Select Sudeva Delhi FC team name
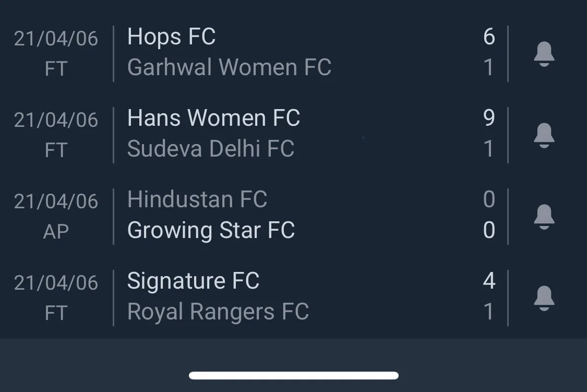587x392 pixels. pyautogui.click(x=211, y=149)
